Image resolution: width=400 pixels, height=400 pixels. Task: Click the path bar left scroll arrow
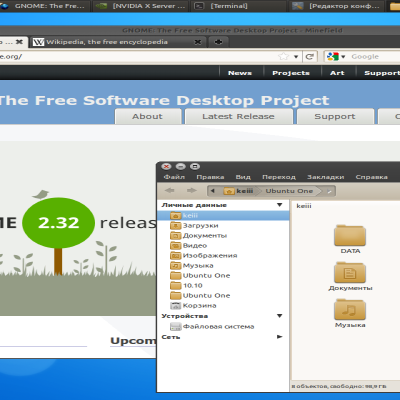tap(213, 191)
